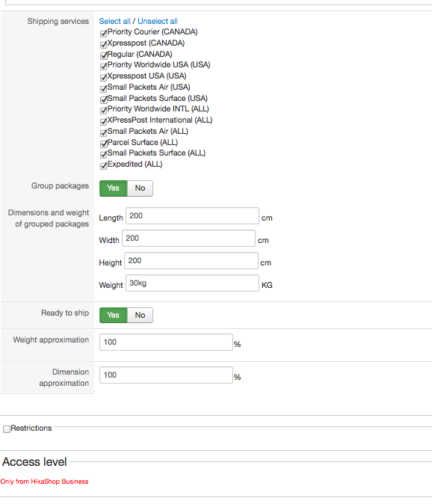Enable the Restrictions checkbox
Viewport: 432px width, 504px height.
[7, 429]
